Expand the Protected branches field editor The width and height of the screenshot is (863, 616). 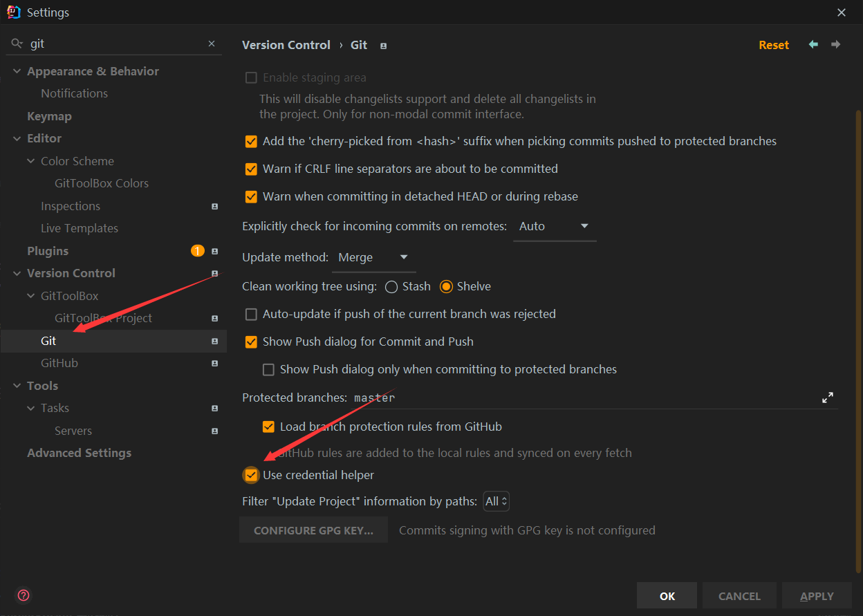(828, 398)
